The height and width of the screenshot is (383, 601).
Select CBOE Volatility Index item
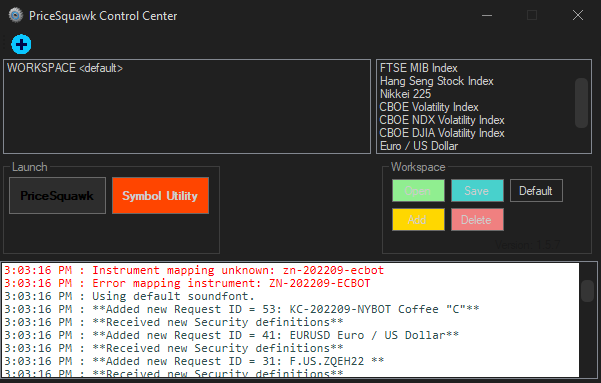pos(429,107)
